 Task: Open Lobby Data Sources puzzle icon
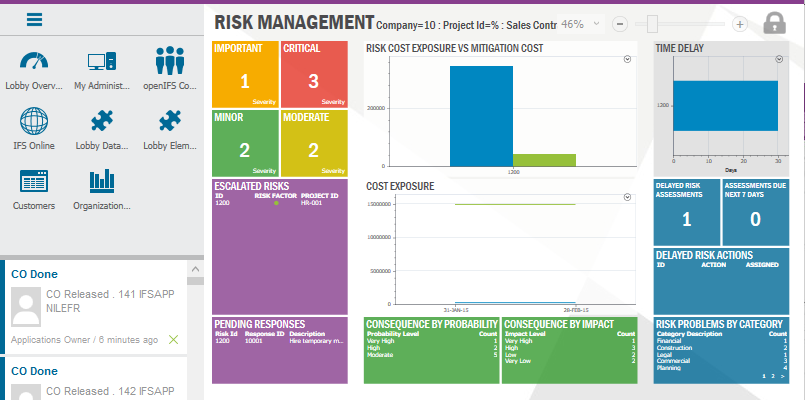[102, 123]
